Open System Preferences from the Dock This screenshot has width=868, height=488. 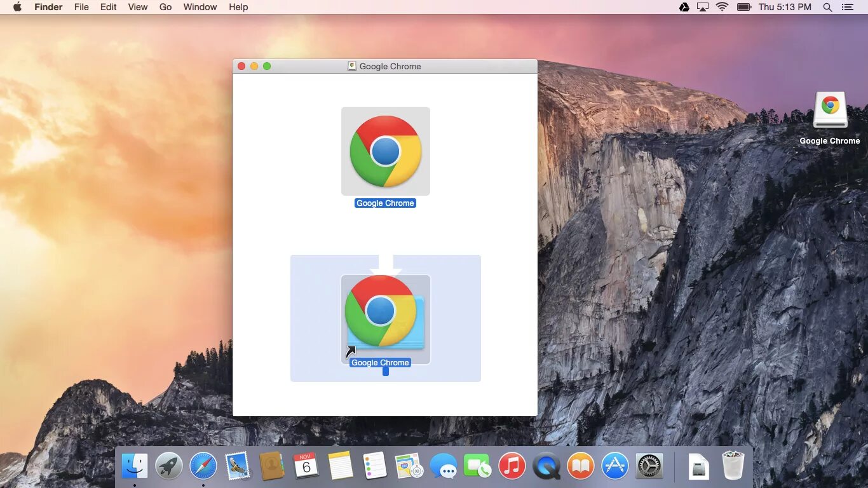[649, 466]
